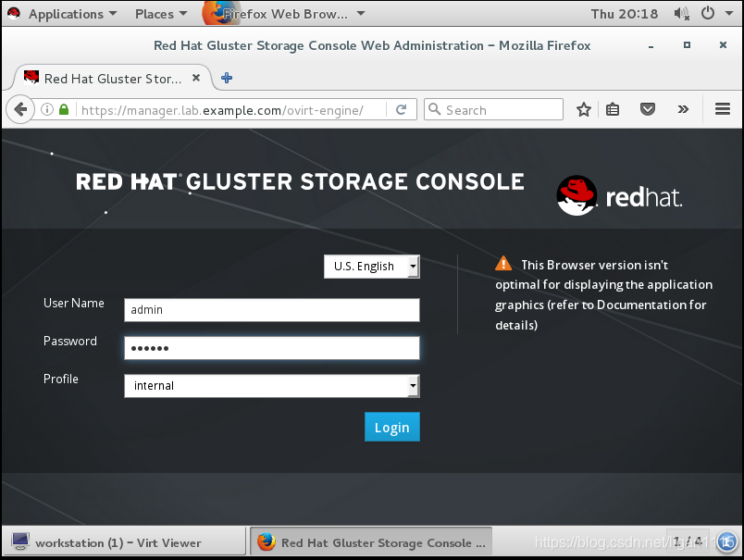Click the RED HAT GLUSTER STORAGE CONSOLE heading
Screen dimensions: 744x560
(x=300, y=182)
